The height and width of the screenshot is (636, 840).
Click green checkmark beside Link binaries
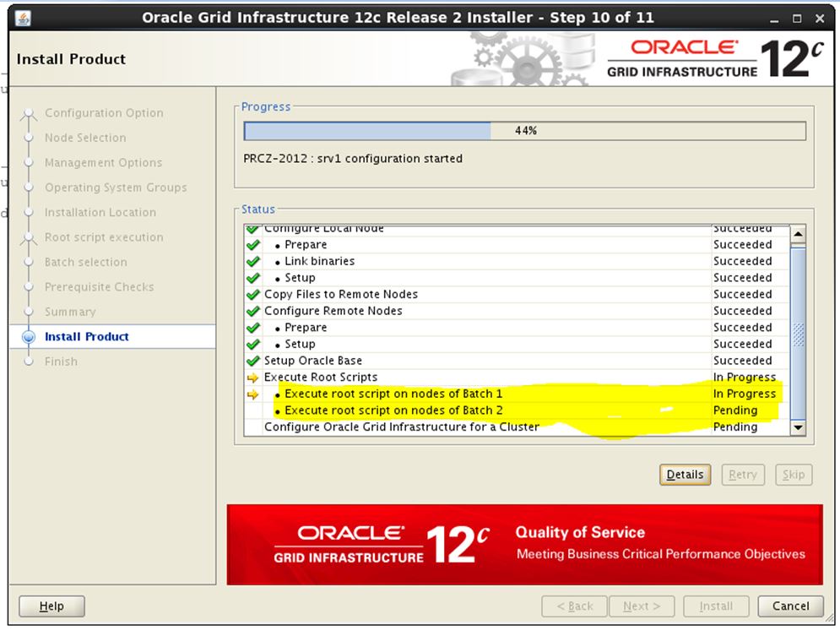coord(252,262)
